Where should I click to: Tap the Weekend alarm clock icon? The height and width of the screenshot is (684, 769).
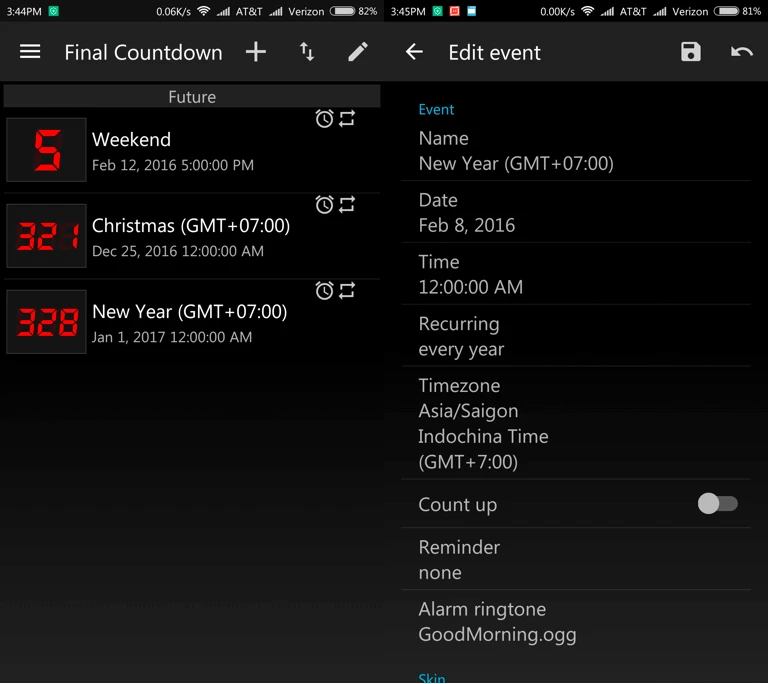pyautogui.click(x=324, y=118)
